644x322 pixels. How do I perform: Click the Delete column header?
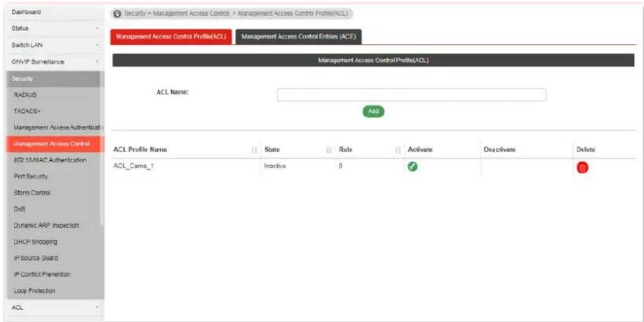pos(586,150)
